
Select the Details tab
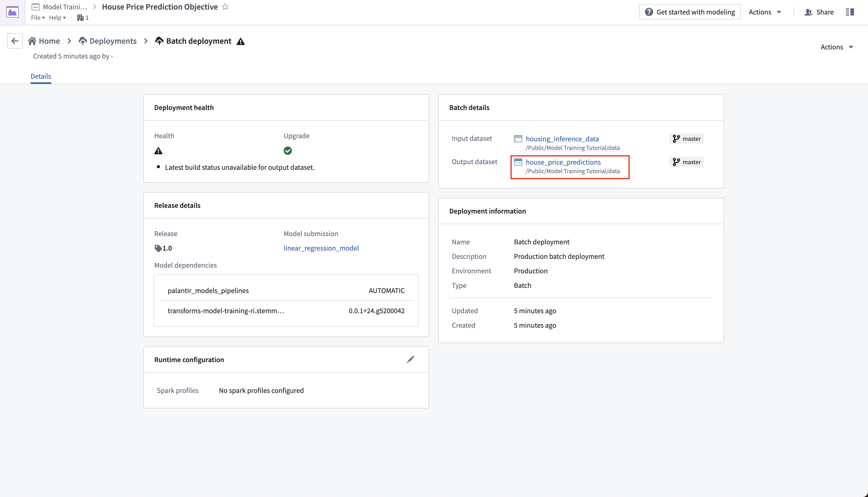click(41, 76)
